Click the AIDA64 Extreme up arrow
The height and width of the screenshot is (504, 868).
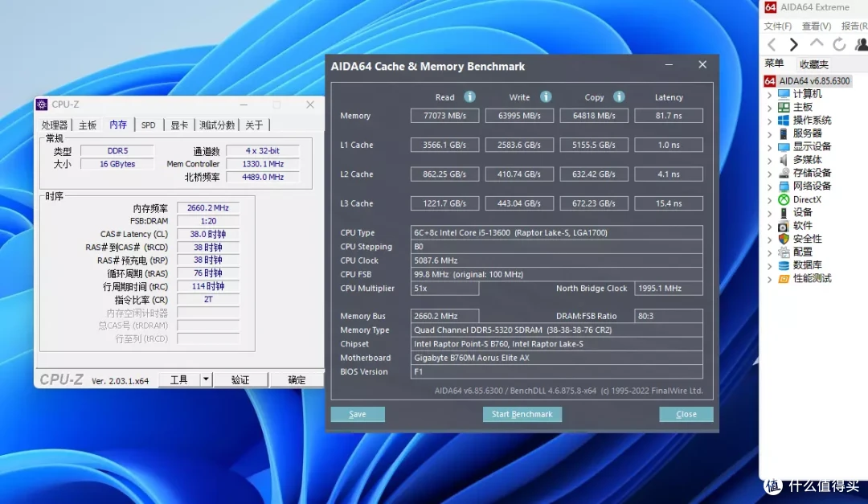tap(817, 43)
